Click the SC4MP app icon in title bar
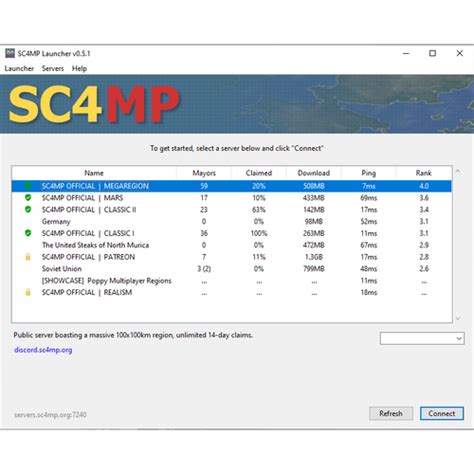 pos(10,53)
